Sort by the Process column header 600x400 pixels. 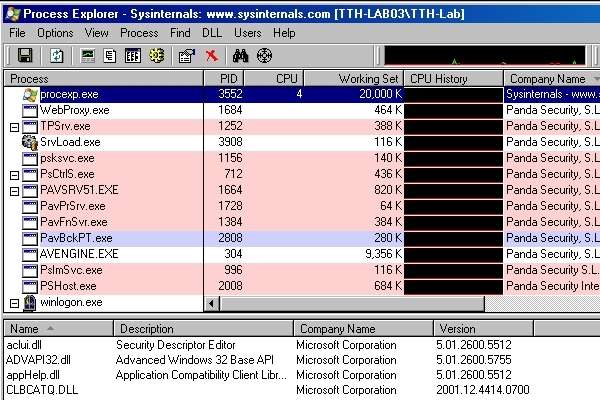tap(104, 78)
